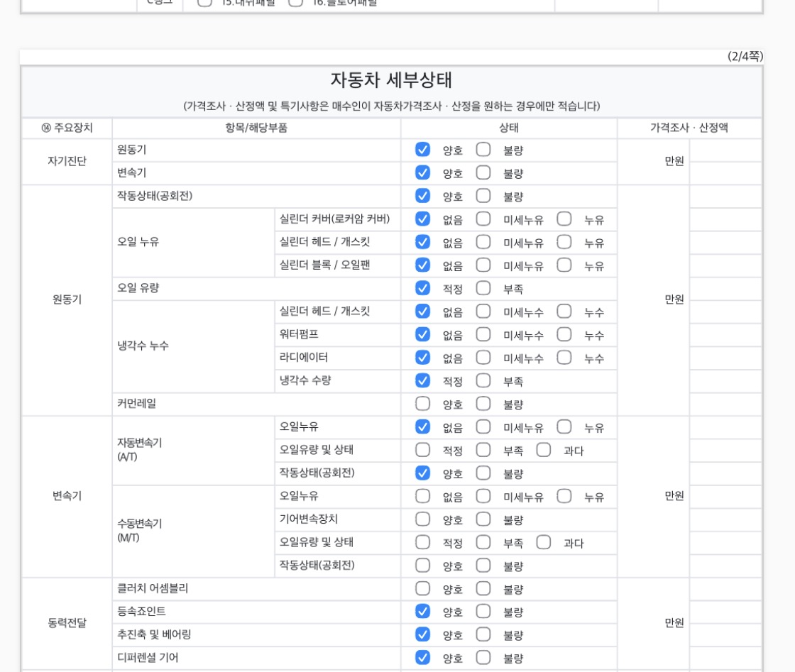Check 없음 for 수동변속기 오일누유

point(423,496)
